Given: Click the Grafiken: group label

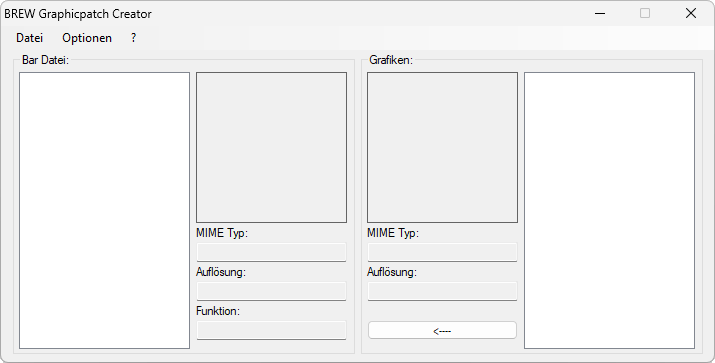Looking at the screenshot, I should click(x=391, y=60).
